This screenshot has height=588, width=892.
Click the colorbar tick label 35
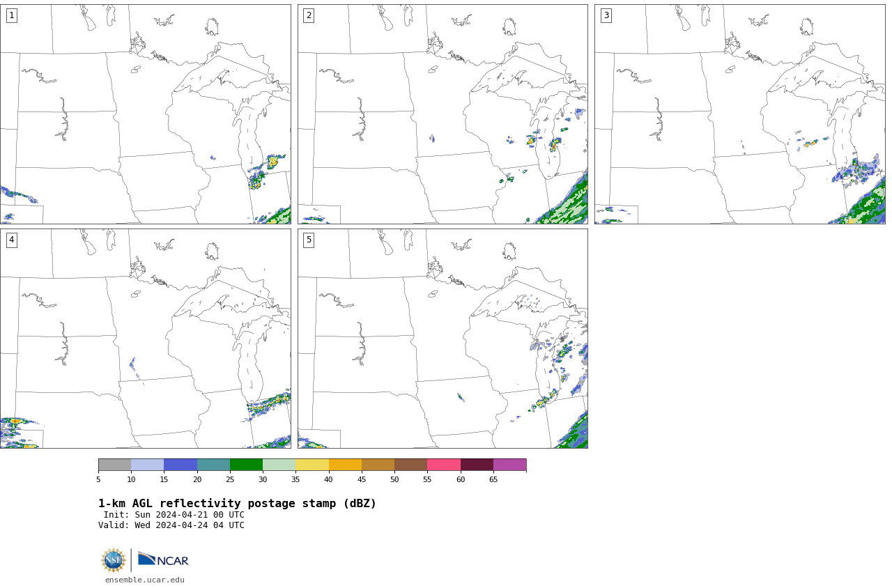click(x=295, y=479)
